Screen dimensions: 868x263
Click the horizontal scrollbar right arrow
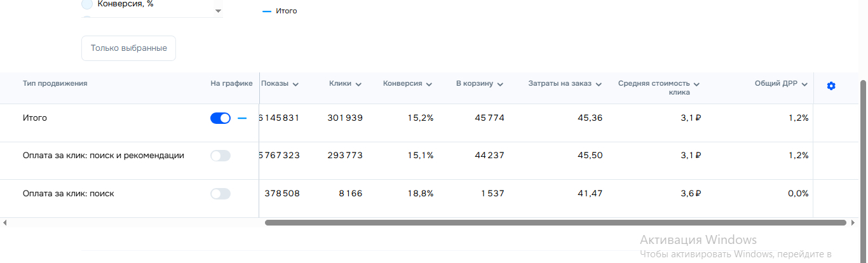(853, 223)
